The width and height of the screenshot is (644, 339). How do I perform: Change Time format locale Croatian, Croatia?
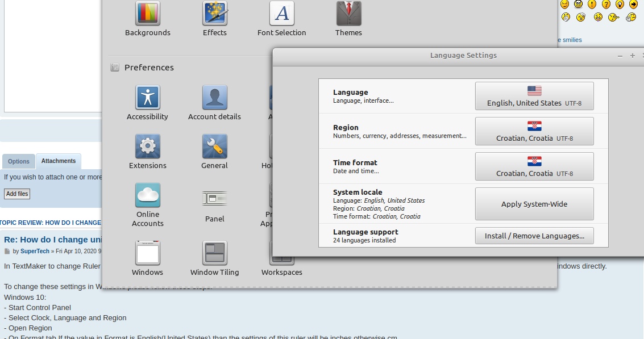tap(534, 166)
